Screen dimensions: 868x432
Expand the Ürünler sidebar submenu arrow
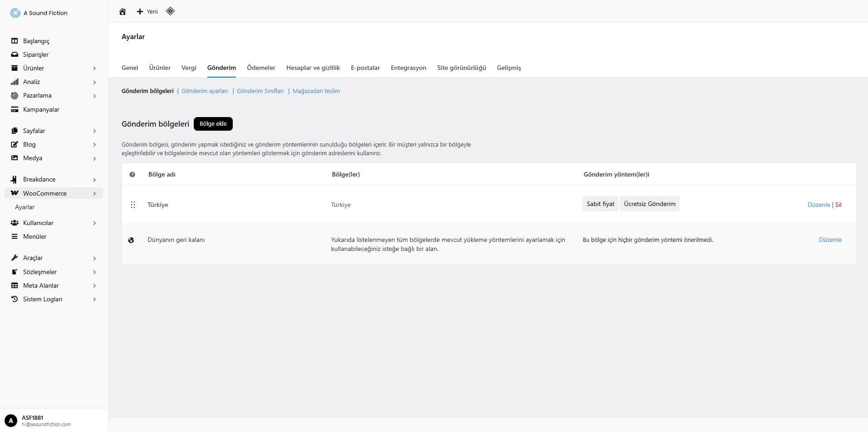coord(94,69)
